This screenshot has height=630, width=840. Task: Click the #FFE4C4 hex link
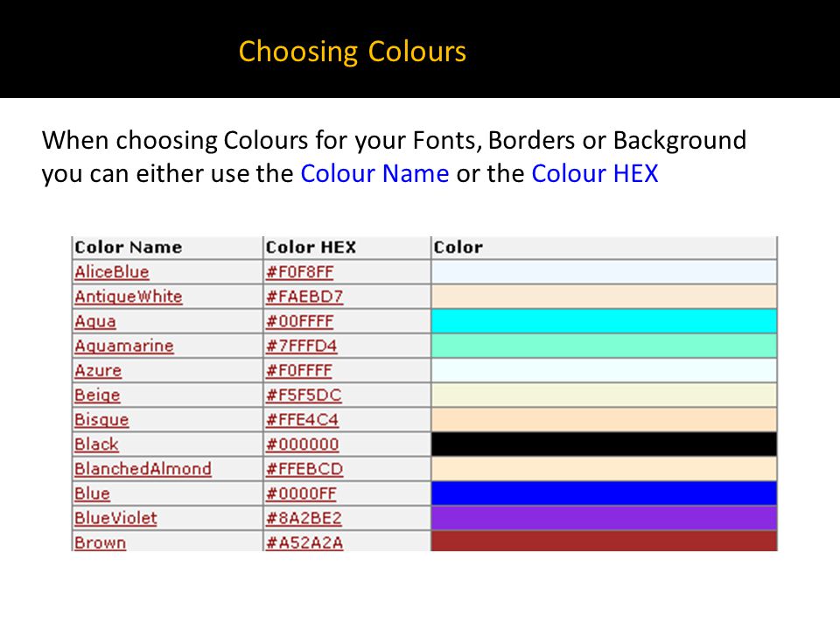point(302,420)
